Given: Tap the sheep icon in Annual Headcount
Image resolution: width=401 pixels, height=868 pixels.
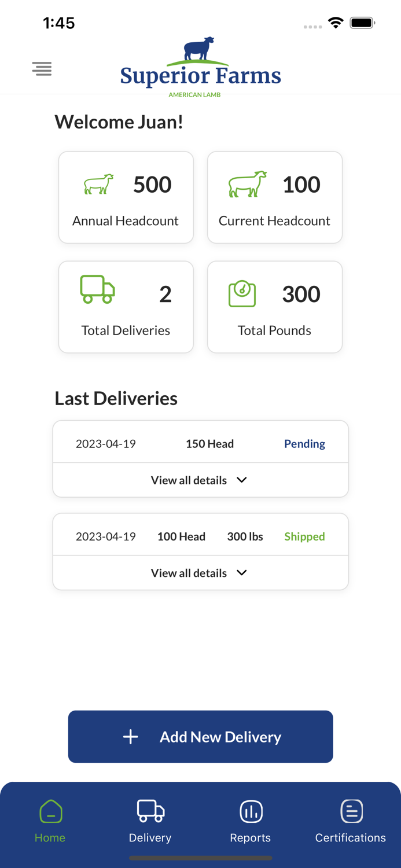Looking at the screenshot, I should click(x=99, y=184).
